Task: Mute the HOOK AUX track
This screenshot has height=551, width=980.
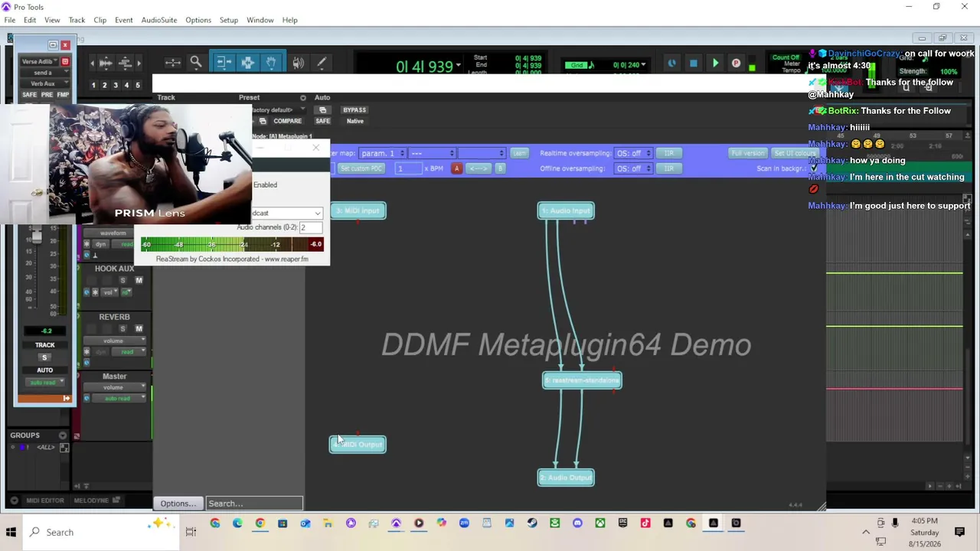Action: pos(139,280)
